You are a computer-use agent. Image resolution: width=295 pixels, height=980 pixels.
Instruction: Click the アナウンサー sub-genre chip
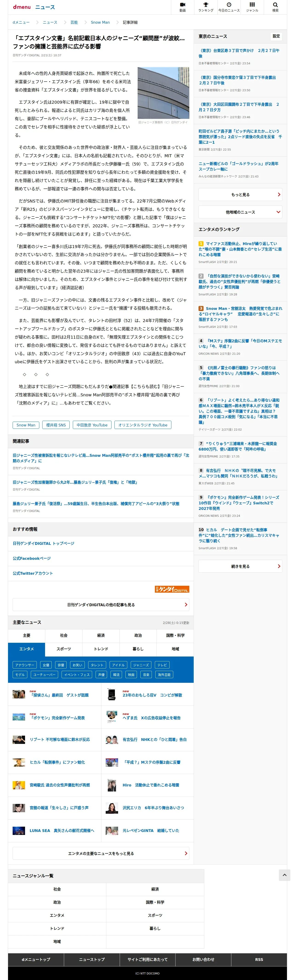point(25,665)
